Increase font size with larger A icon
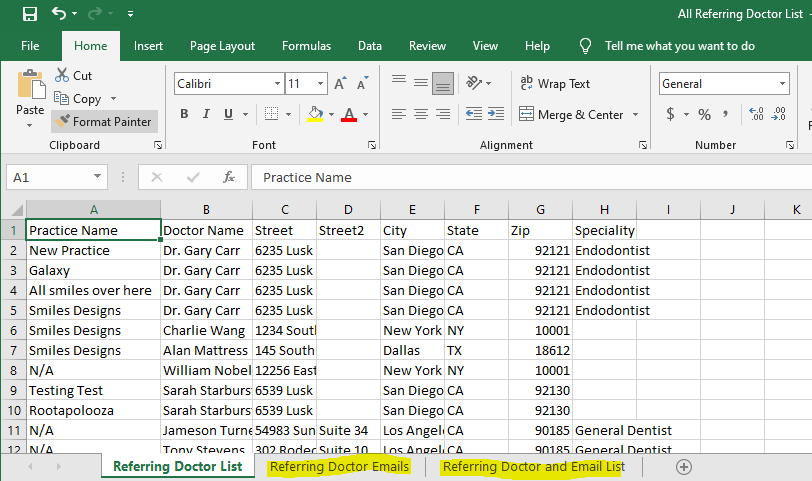This screenshot has width=812, height=481. tap(340, 84)
